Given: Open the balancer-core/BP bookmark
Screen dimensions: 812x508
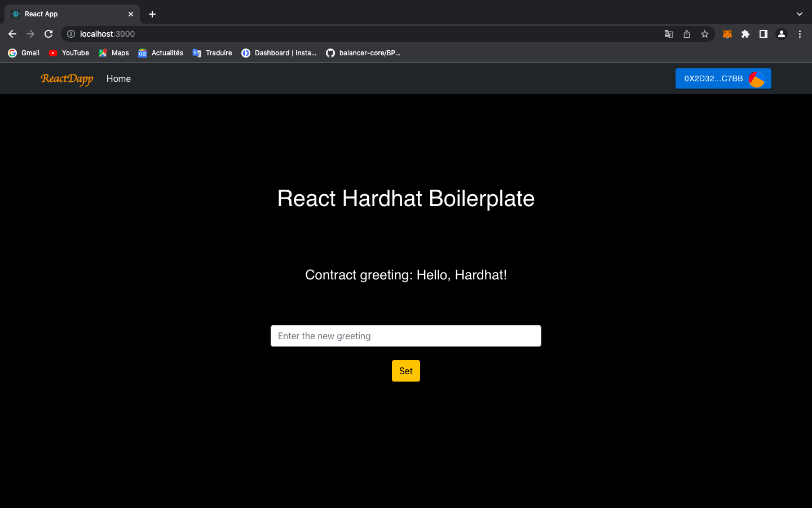Looking at the screenshot, I should click(x=364, y=52).
